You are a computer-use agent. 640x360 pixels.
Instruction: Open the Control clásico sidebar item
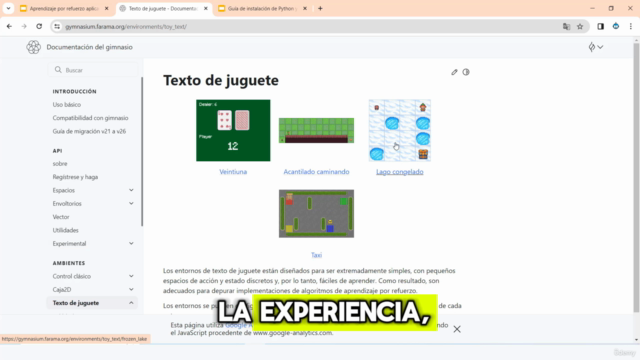[71, 276]
